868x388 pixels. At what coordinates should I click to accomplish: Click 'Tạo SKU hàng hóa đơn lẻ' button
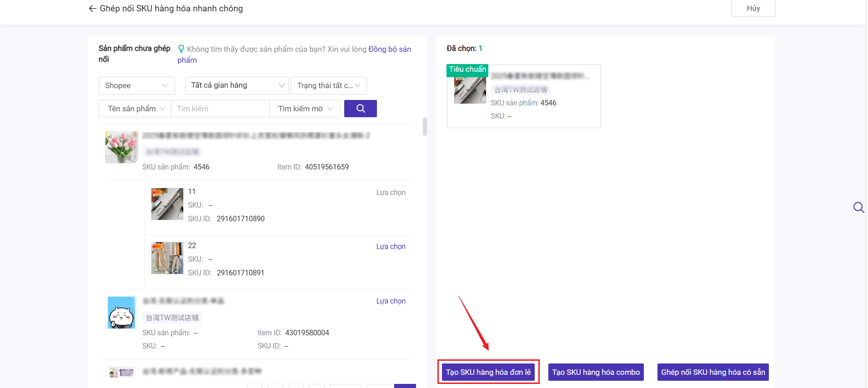point(488,372)
